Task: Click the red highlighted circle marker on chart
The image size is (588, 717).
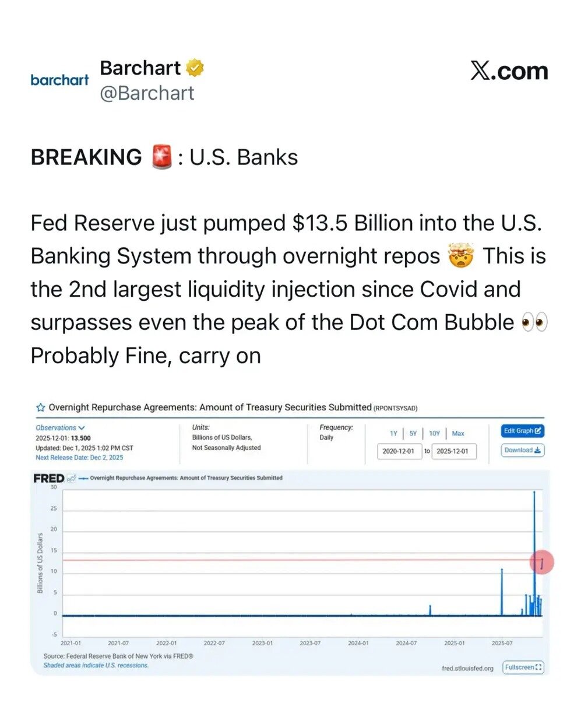Action: tap(541, 562)
